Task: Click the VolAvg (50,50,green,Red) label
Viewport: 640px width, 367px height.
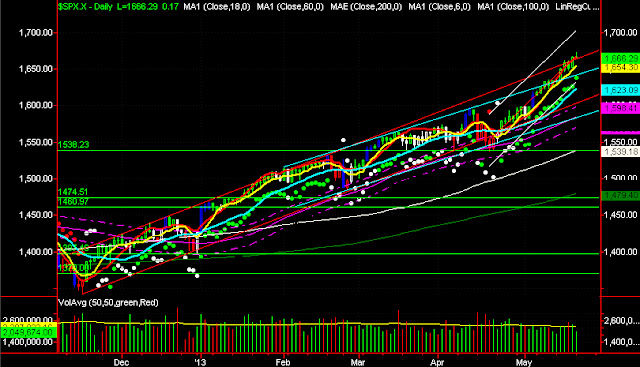Action: point(108,302)
